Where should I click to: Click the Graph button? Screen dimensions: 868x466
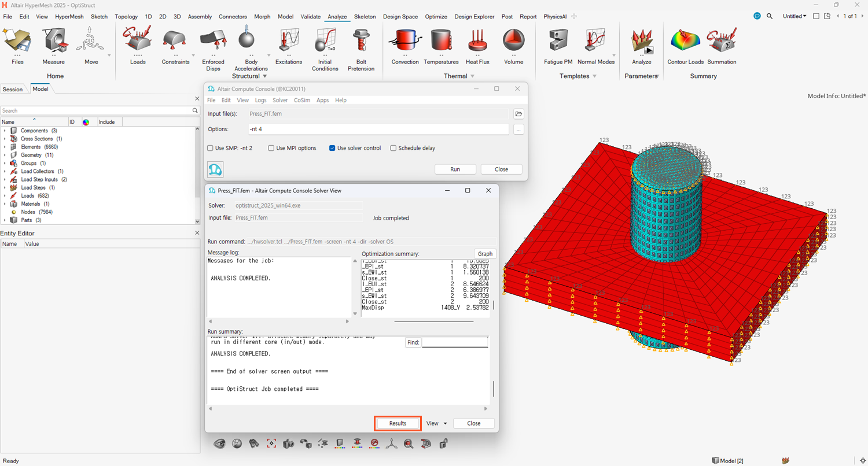coord(485,254)
